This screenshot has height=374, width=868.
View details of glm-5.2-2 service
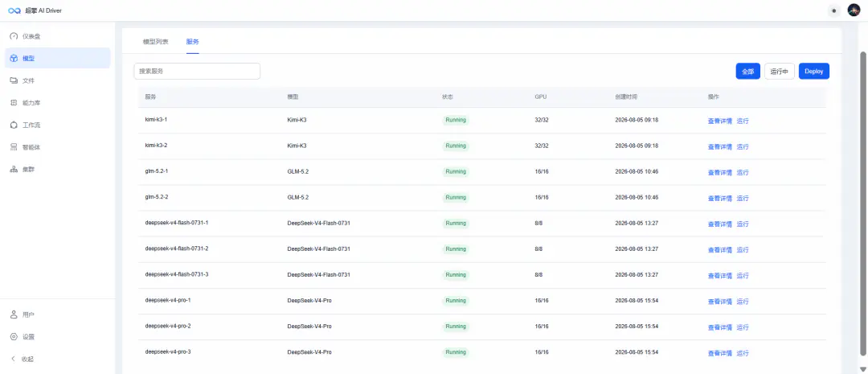[x=719, y=198]
